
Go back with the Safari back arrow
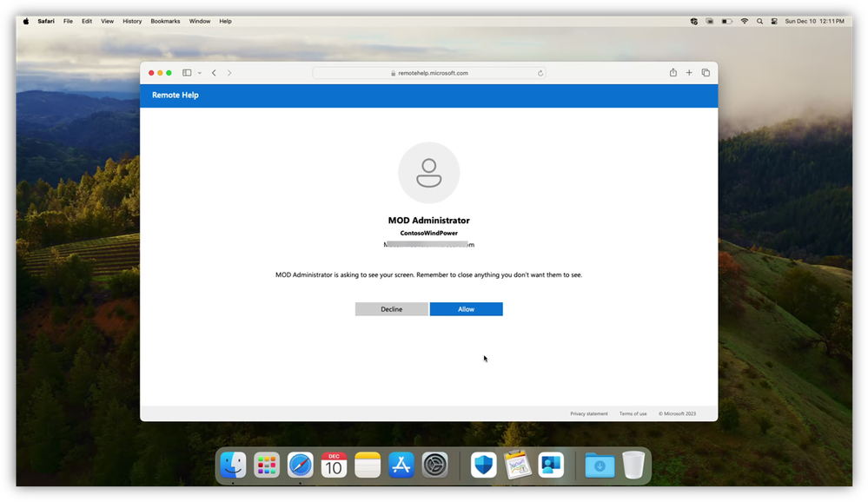tap(215, 73)
